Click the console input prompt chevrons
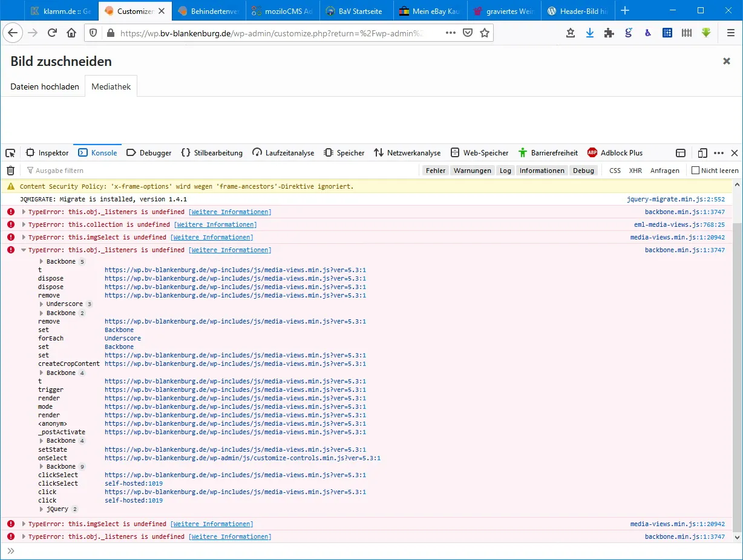This screenshot has width=743, height=560. point(10,551)
